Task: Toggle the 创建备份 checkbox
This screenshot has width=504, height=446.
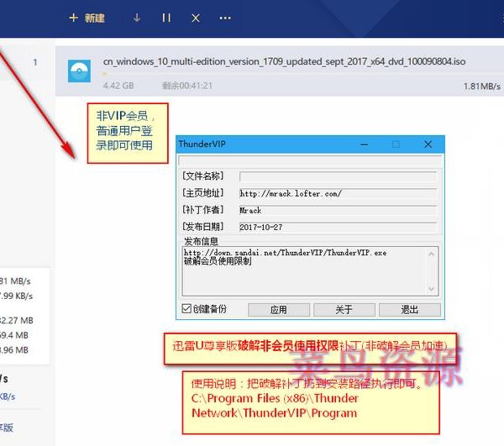Action: point(186,309)
